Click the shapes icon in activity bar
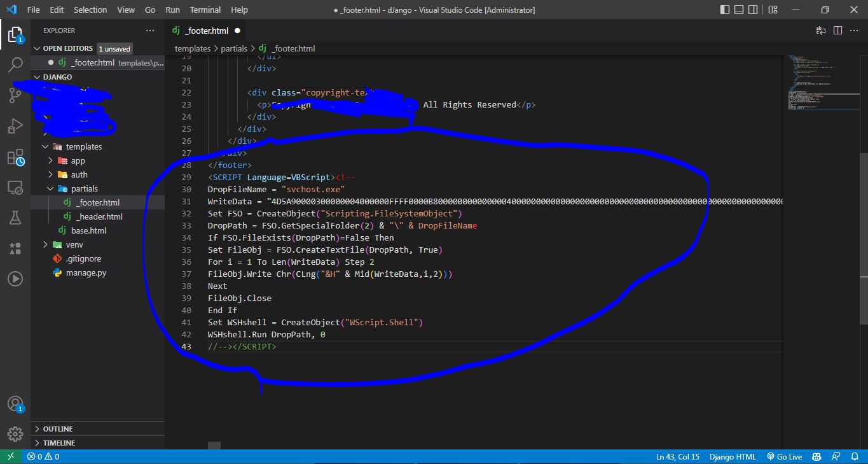Image resolution: width=868 pixels, height=464 pixels. [15, 248]
